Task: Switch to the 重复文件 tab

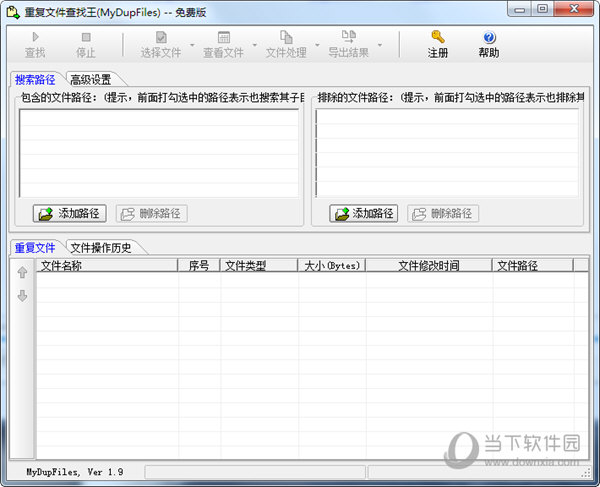Action: 35,248
